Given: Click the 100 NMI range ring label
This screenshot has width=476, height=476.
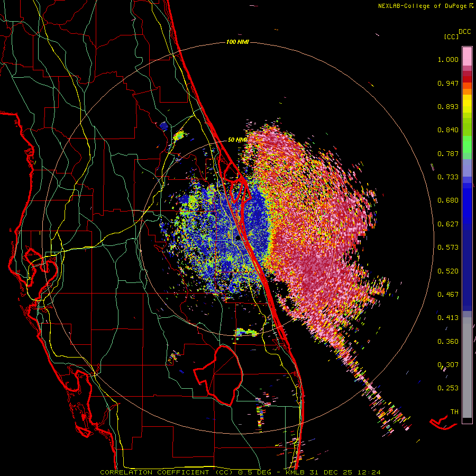Looking at the screenshot, I should click(237, 42).
